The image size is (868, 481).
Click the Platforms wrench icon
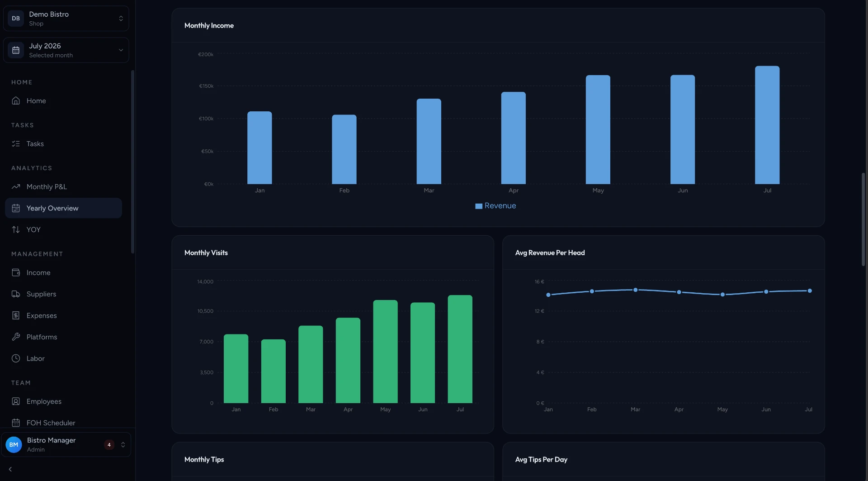pos(16,337)
